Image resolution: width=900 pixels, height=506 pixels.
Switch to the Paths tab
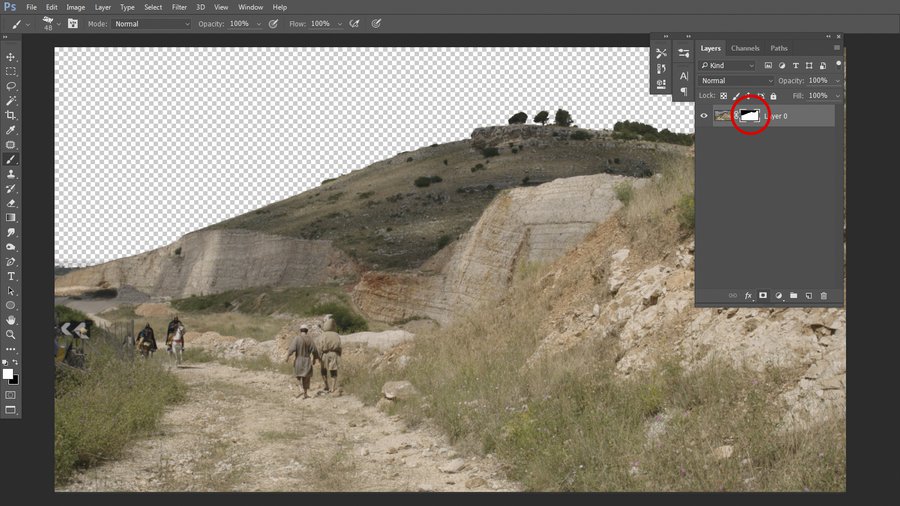click(x=779, y=48)
